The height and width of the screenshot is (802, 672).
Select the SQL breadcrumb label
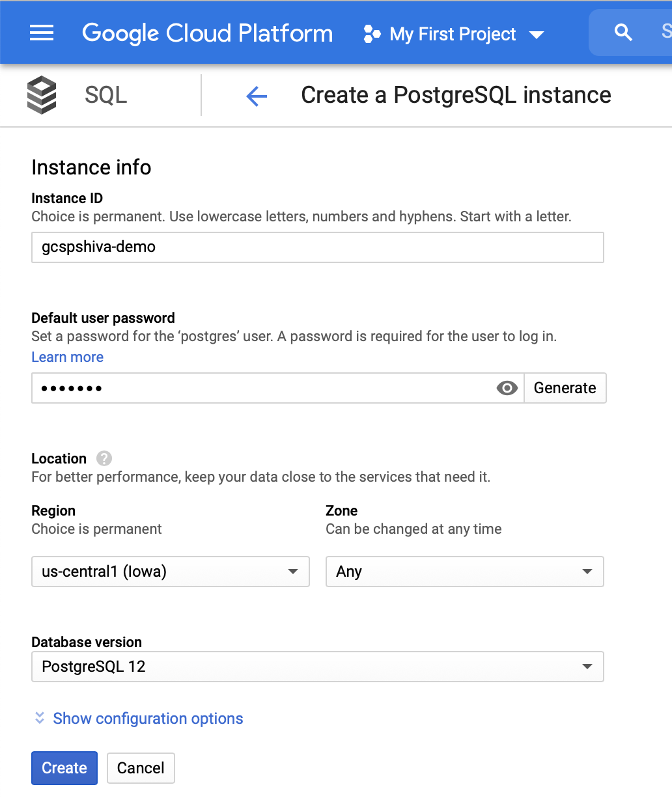pos(104,94)
